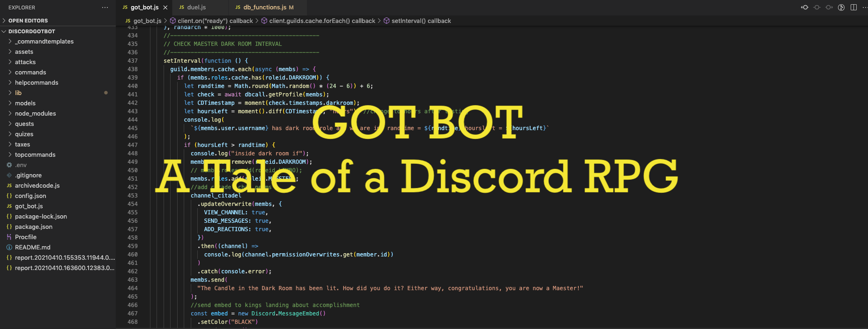Open the .env file in explorer
Image resolution: width=868 pixels, height=329 pixels.
[x=21, y=165]
